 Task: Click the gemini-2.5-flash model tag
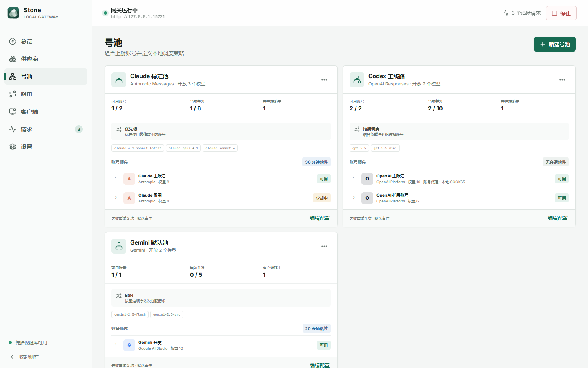[130, 314]
